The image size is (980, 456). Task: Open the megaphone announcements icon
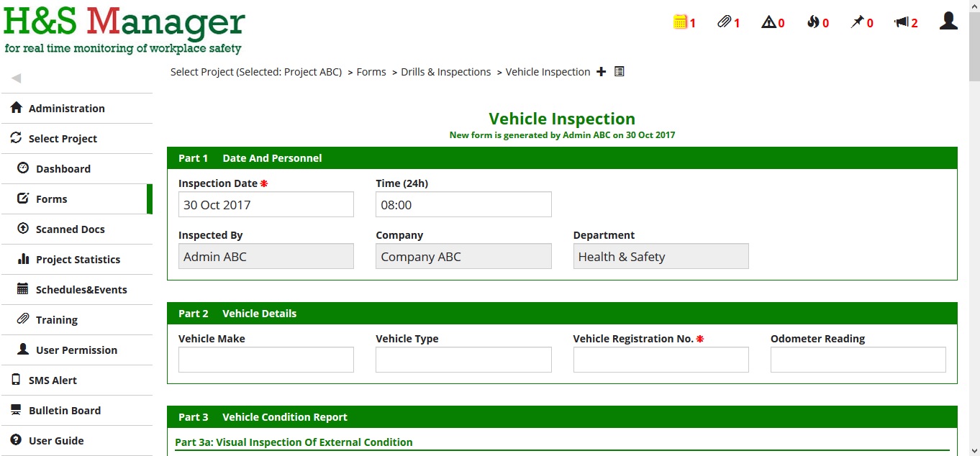pos(902,22)
